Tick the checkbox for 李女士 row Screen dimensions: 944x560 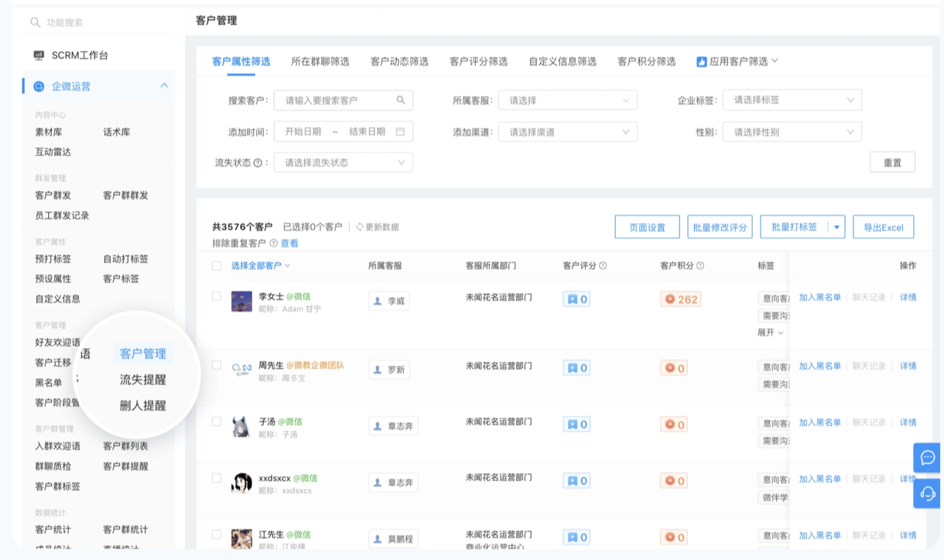point(217,296)
